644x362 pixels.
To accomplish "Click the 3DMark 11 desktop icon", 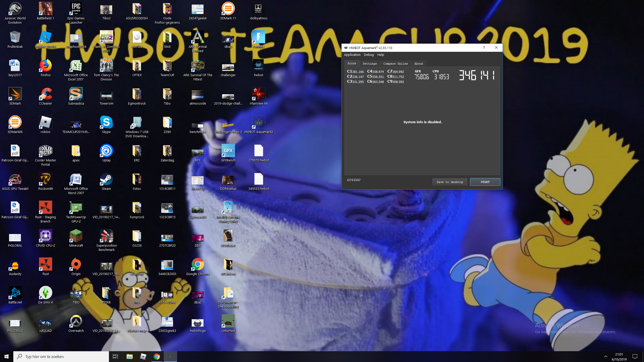I will click(228, 11).
